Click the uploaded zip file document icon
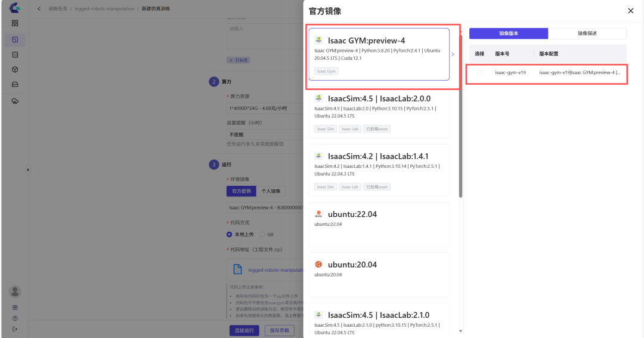 coord(237,269)
